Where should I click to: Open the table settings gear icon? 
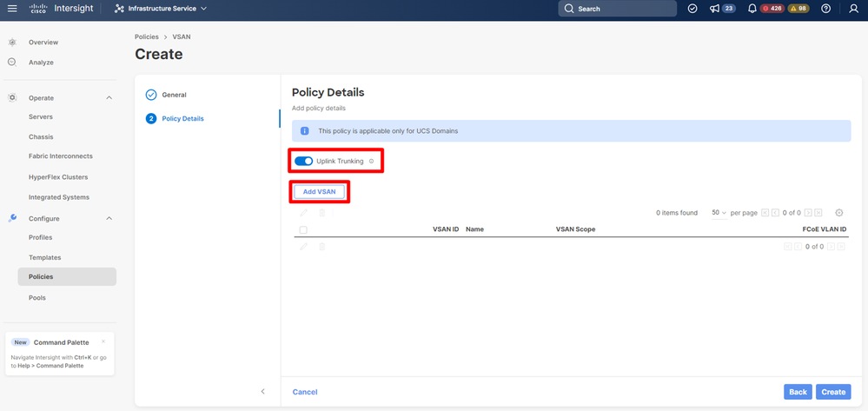coord(838,213)
